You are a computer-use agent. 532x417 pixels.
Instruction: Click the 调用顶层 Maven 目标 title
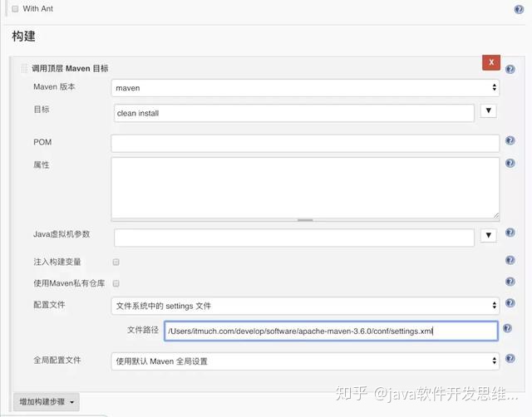(x=70, y=68)
